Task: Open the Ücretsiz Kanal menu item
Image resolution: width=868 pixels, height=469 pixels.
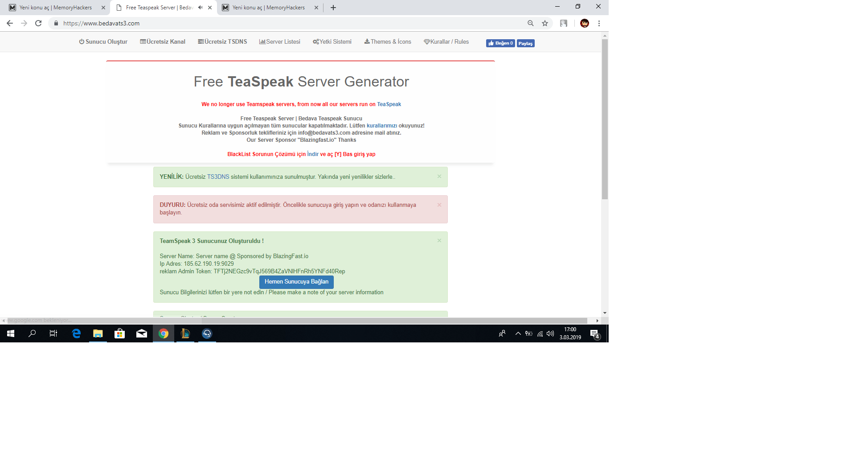Action: point(163,42)
